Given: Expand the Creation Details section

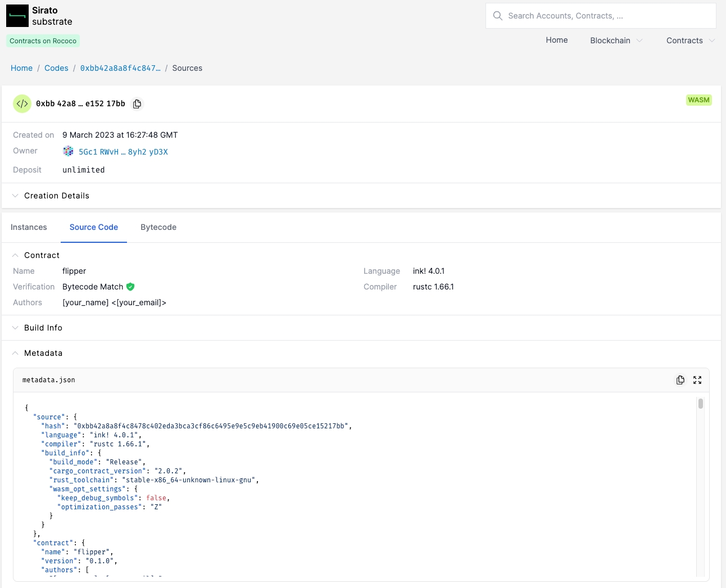Looking at the screenshot, I should click(56, 196).
